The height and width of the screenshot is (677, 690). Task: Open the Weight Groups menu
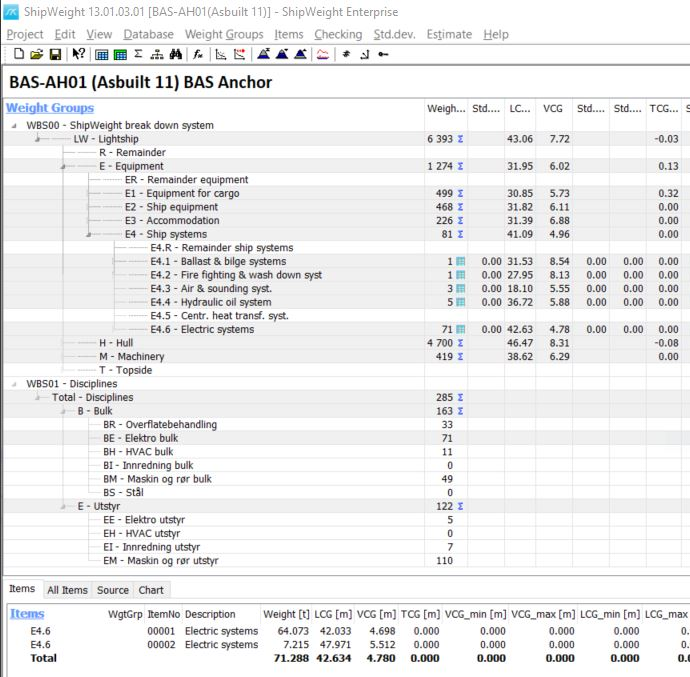(224, 34)
